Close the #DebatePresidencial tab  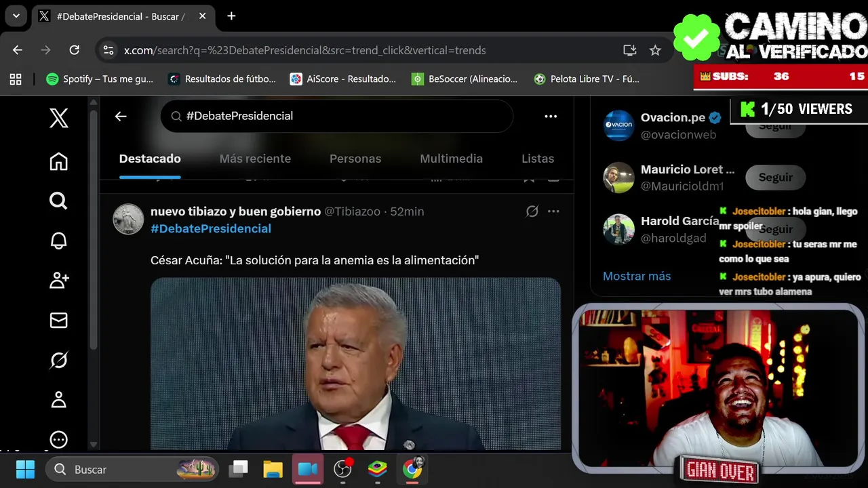click(x=202, y=16)
